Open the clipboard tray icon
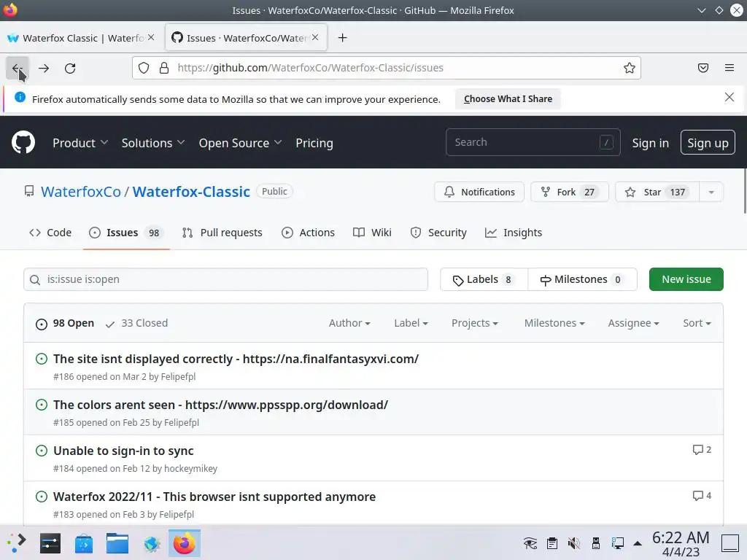747x560 pixels. pos(552,542)
